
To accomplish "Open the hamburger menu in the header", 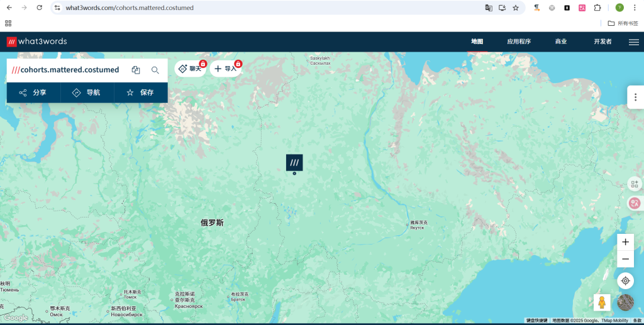I will click(x=633, y=41).
